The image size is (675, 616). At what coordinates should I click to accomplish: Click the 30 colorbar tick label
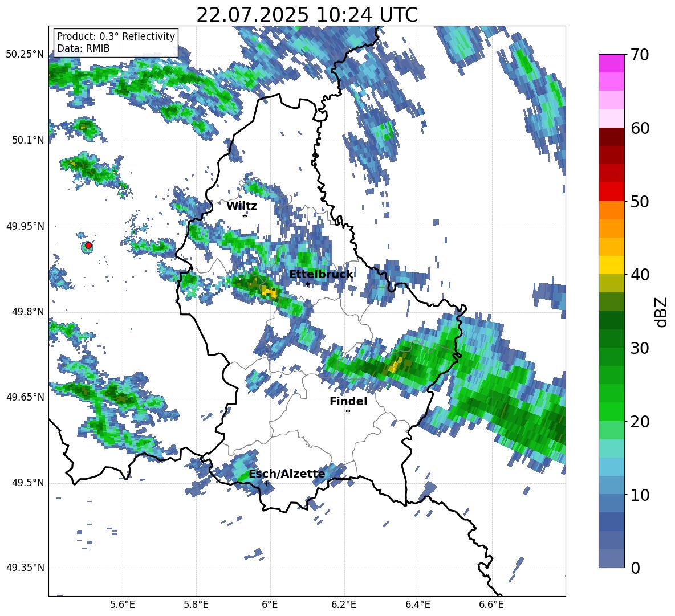pos(640,348)
